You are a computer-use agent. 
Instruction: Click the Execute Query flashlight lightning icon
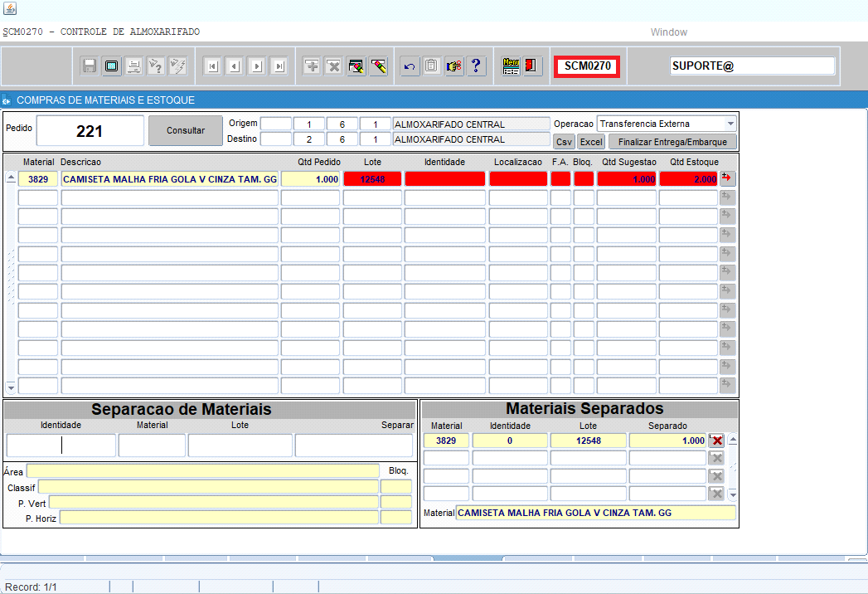(x=177, y=66)
